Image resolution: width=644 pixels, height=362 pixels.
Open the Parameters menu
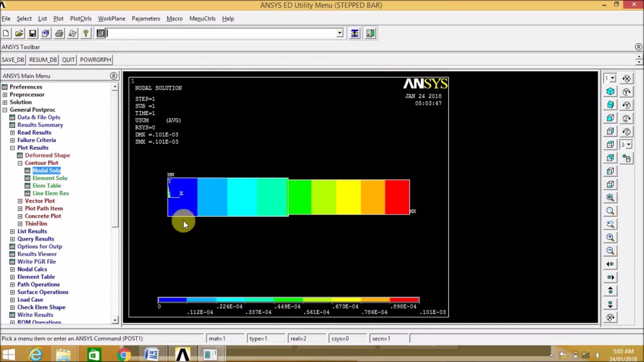(x=146, y=19)
